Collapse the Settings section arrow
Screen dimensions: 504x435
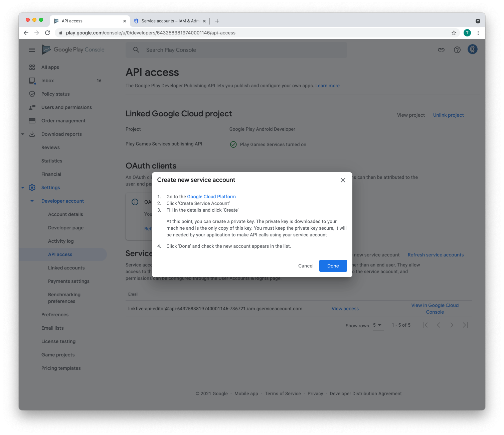(x=23, y=188)
